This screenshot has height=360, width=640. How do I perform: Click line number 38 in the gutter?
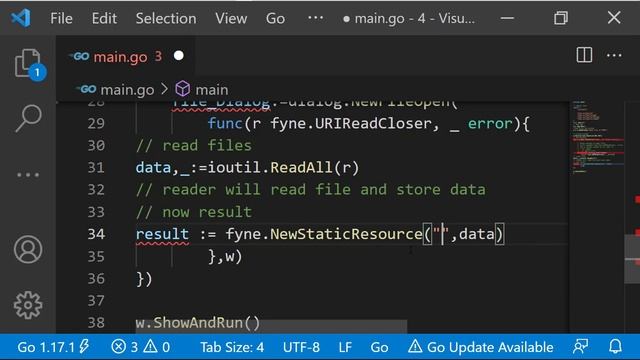click(96, 323)
